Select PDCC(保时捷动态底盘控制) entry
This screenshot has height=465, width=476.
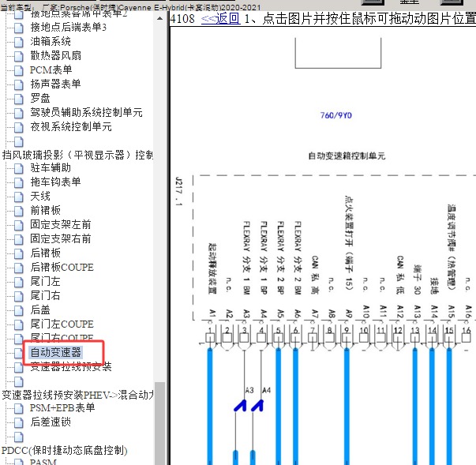click(x=65, y=450)
